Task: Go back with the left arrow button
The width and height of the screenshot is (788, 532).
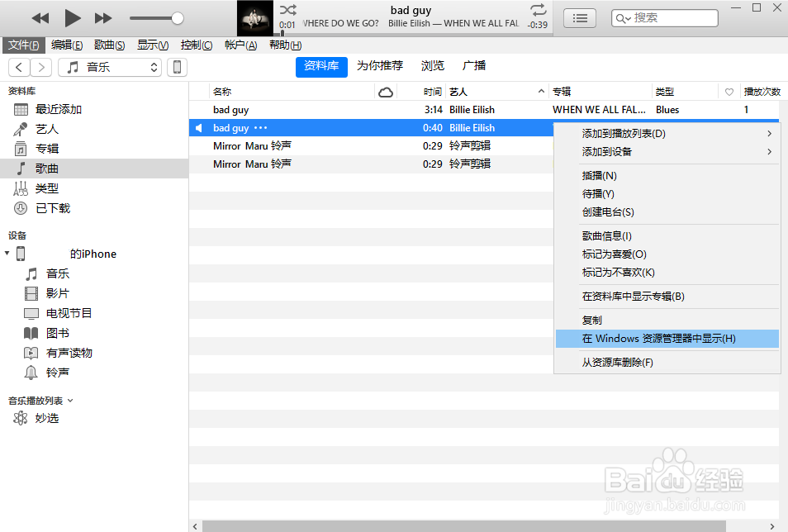Action: pyautogui.click(x=19, y=68)
